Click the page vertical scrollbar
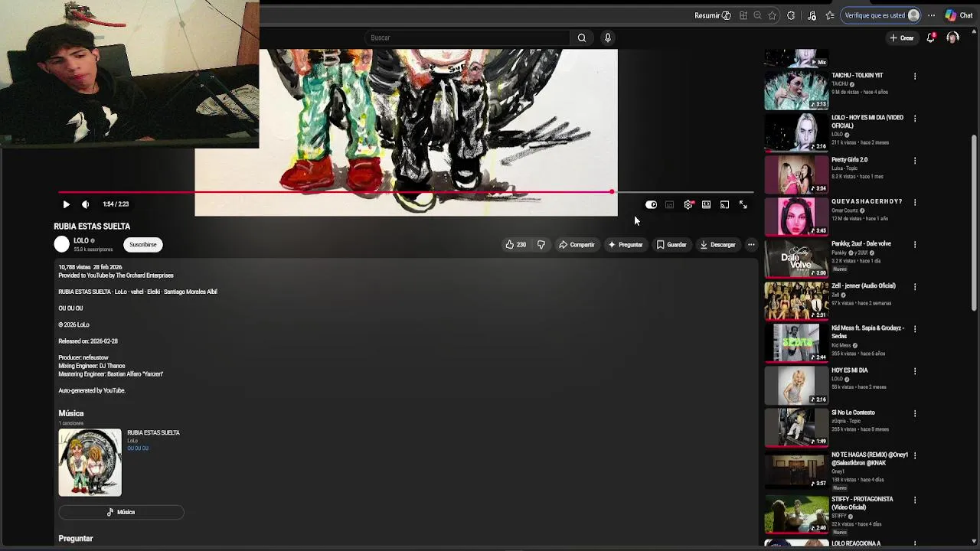The width and height of the screenshot is (980, 551). click(974, 222)
